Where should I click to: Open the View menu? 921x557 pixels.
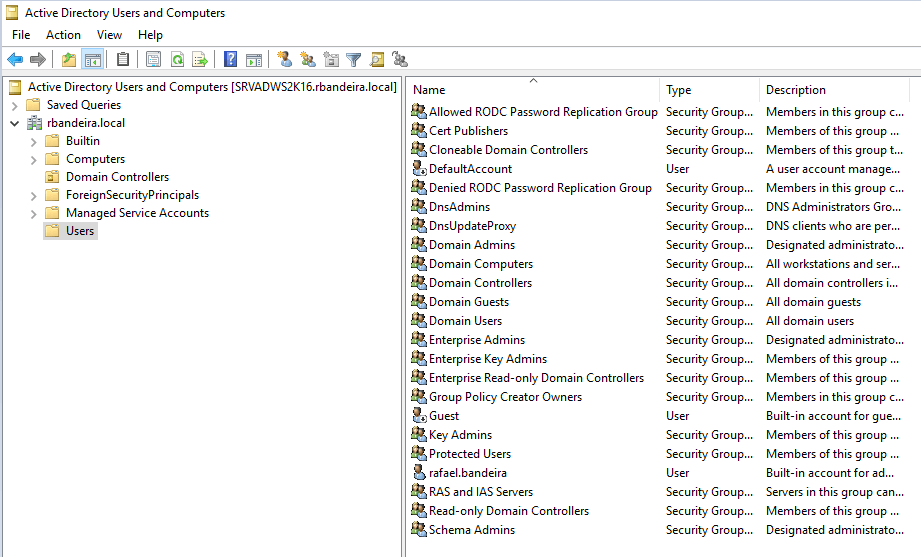click(x=109, y=35)
